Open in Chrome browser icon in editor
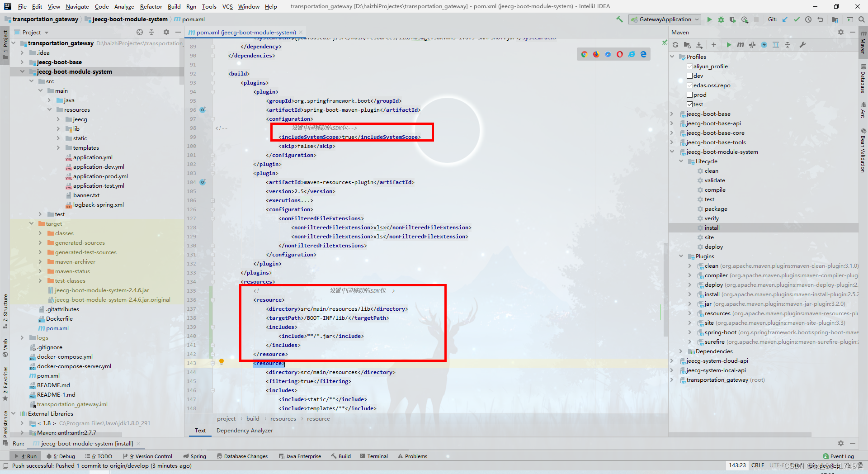Screen dimensions: 868x474 [x=584, y=54]
